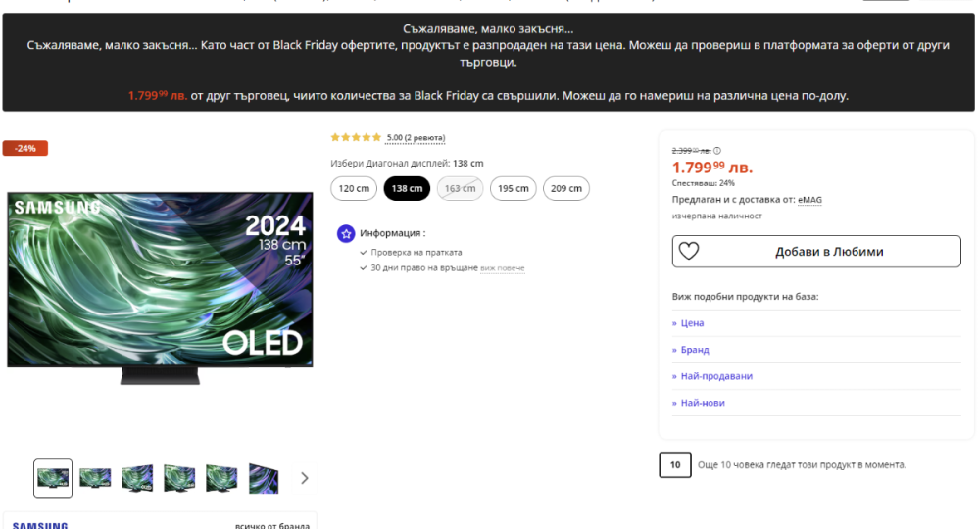Show next gallery thumbnails with the arrow
This screenshot has width=980, height=529.
pyautogui.click(x=304, y=478)
